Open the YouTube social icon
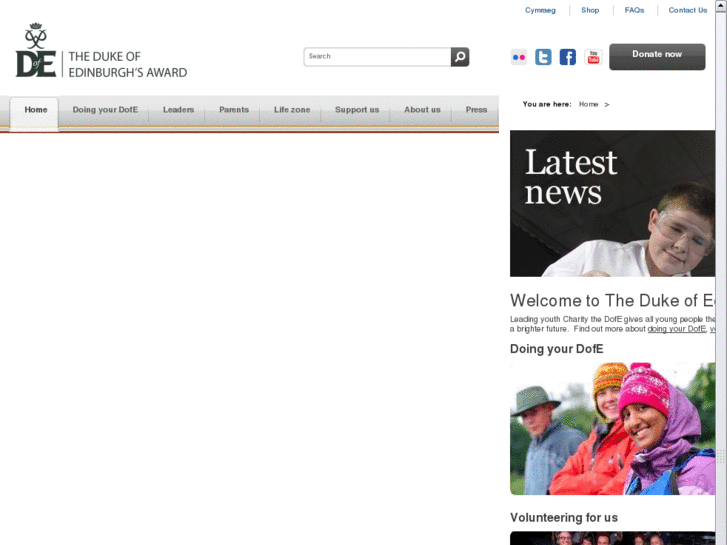 pyautogui.click(x=593, y=57)
